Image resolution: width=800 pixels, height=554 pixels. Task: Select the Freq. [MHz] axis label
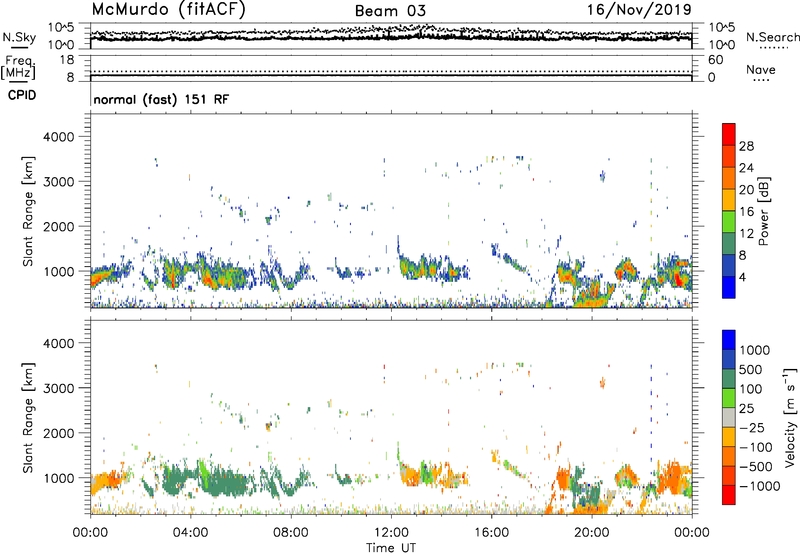[x=18, y=67]
